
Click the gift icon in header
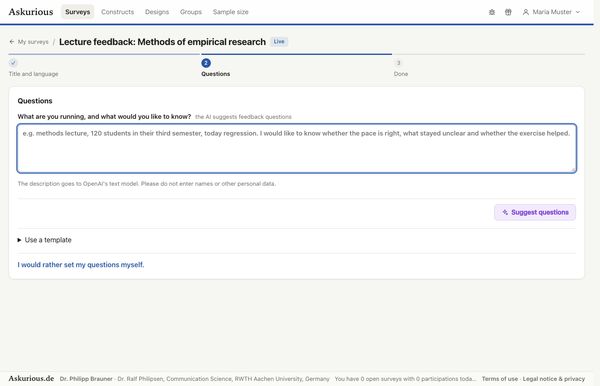(508, 12)
